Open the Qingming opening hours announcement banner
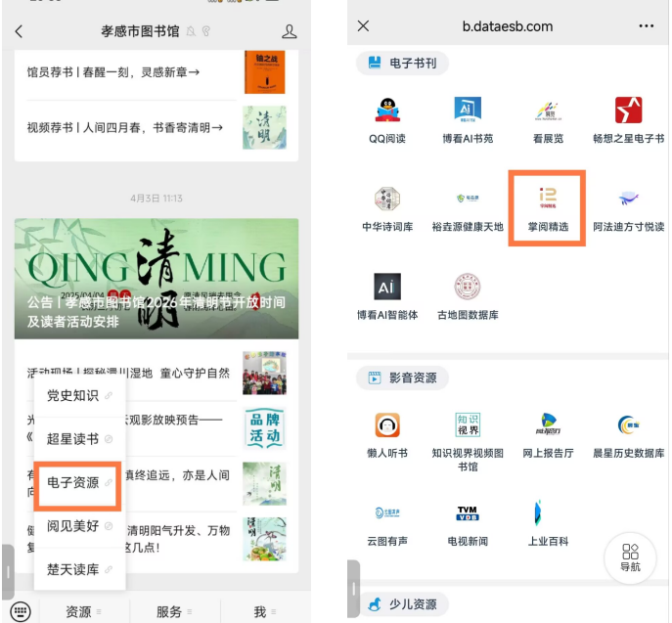Screen dimensions: 672x623 pos(157,279)
